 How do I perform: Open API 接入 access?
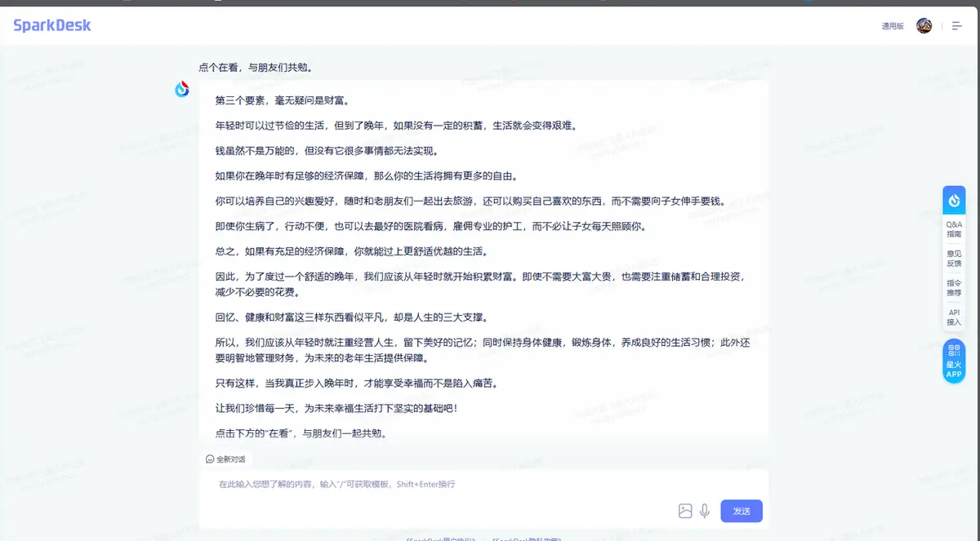click(954, 317)
